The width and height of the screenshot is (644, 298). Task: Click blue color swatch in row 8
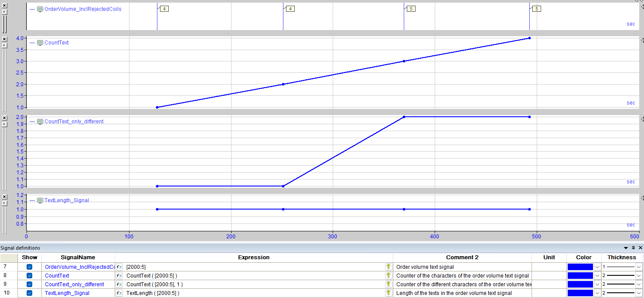tap(580, 276)
